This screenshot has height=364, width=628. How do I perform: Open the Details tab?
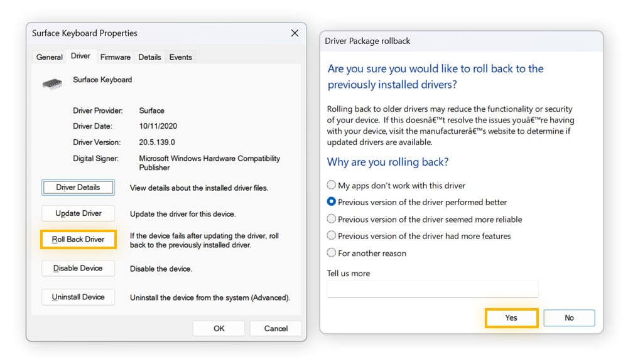pyautogui.click(x=149, y=57)
